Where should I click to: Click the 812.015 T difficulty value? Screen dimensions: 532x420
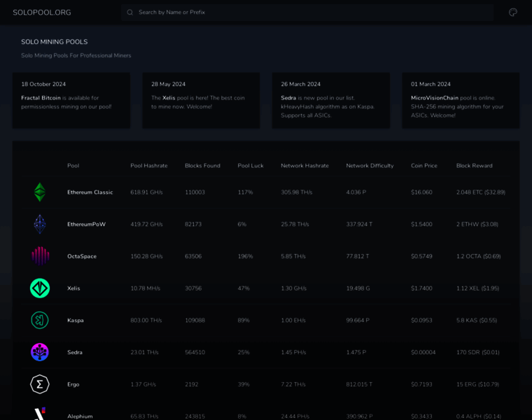359,384
